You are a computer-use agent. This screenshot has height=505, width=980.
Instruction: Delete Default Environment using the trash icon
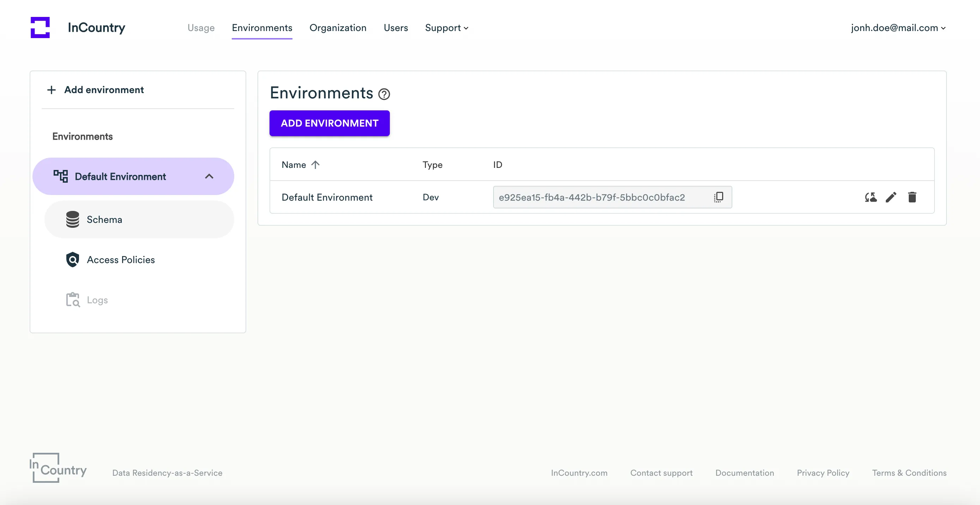point(912,197)
